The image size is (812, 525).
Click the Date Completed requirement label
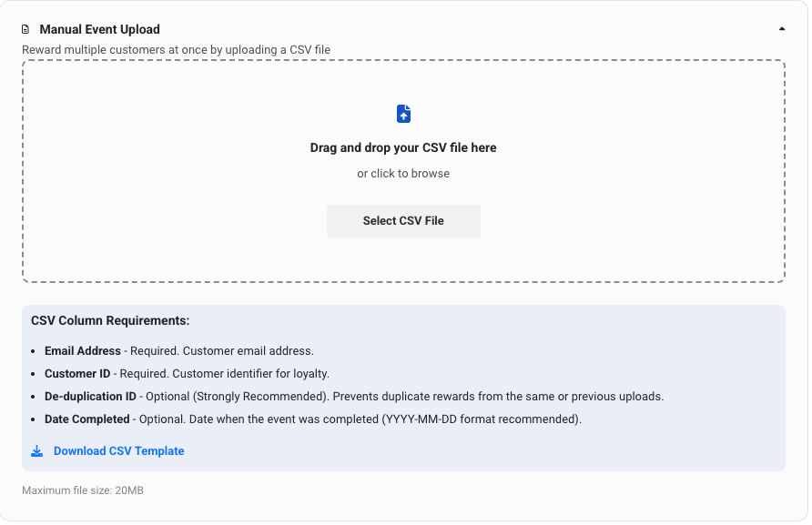[88, 419]
